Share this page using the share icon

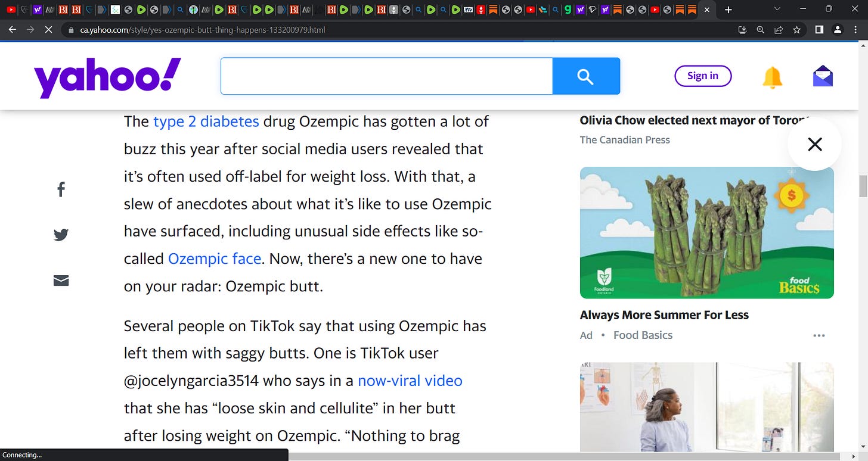click(x=778, y=30)
